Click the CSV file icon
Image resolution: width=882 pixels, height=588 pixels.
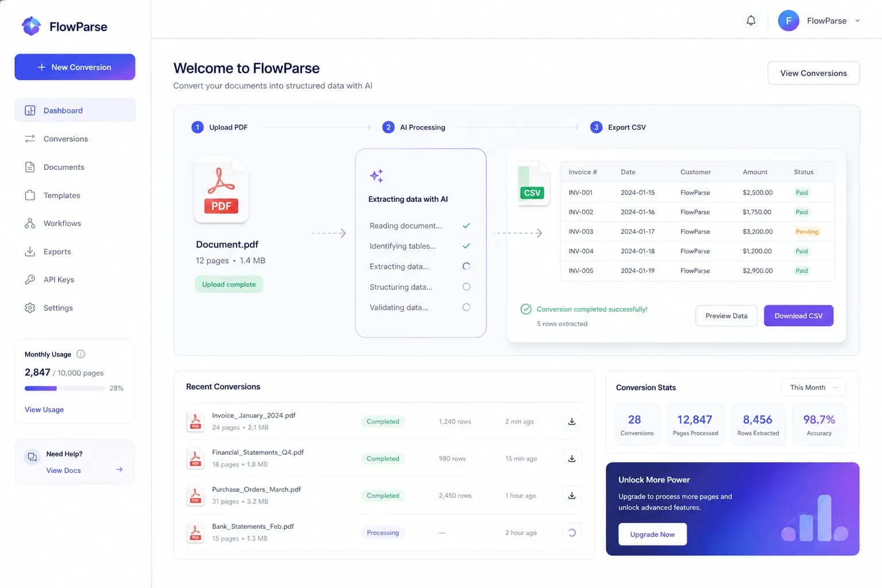click(534, 184)
